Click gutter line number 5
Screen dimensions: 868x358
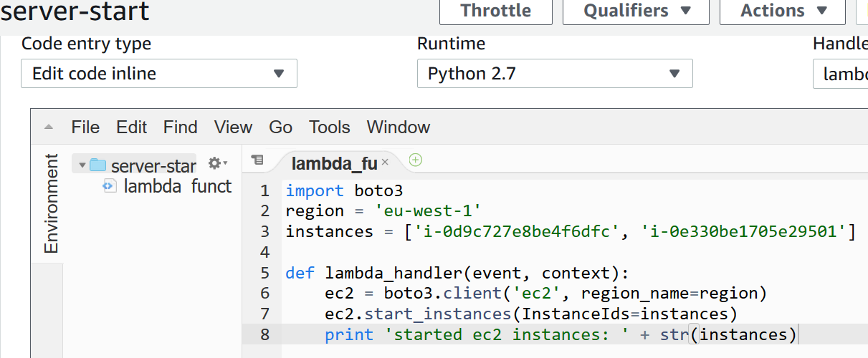pyautogui.click(x=264, y=273)
